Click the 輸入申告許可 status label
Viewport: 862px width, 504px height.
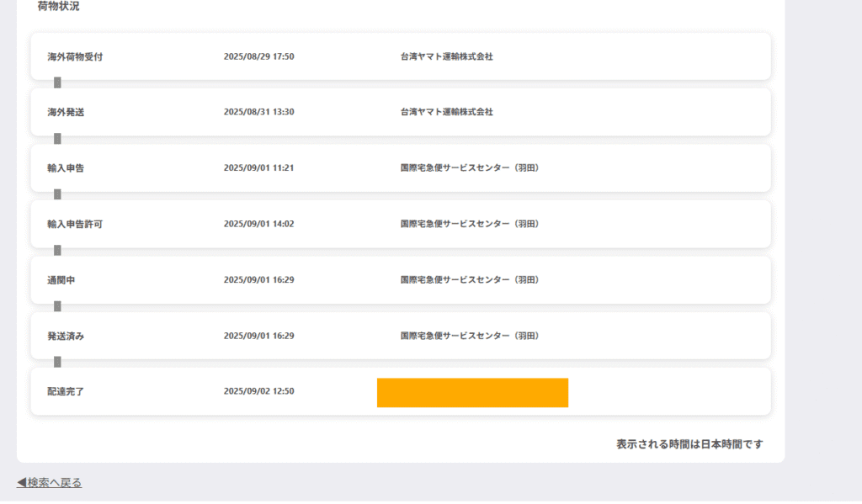pyautogui.click(x=75, y=224)
